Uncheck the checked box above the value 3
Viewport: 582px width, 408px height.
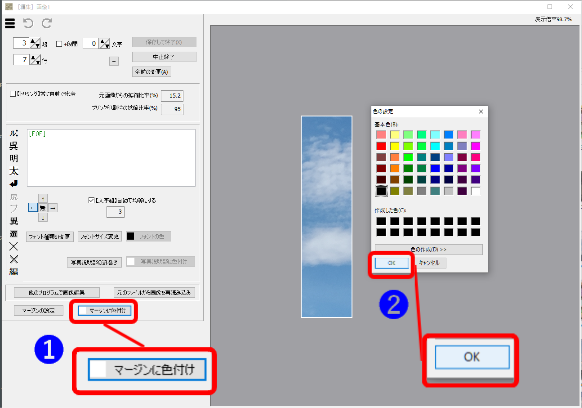pyautogui.click(x=91, y=200)
